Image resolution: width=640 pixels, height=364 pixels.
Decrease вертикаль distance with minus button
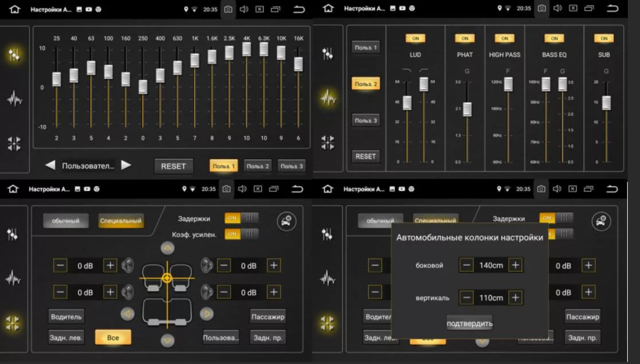point(467,297)
